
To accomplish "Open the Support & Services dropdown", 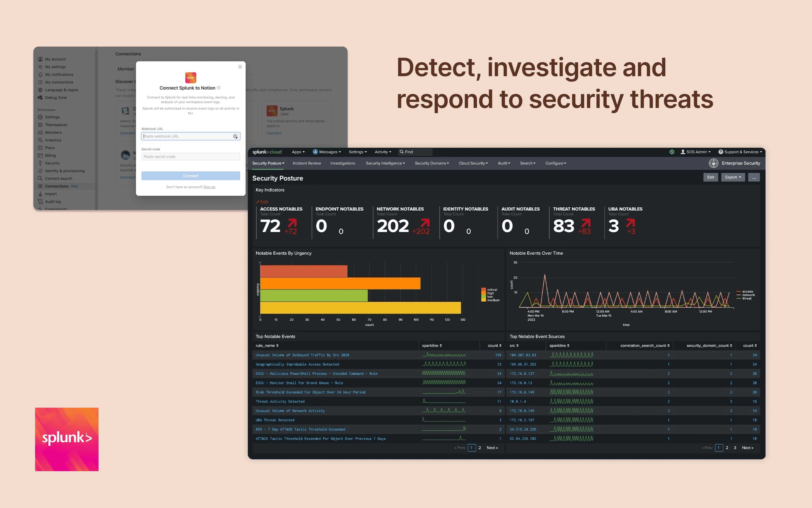I will coord(740,152).
